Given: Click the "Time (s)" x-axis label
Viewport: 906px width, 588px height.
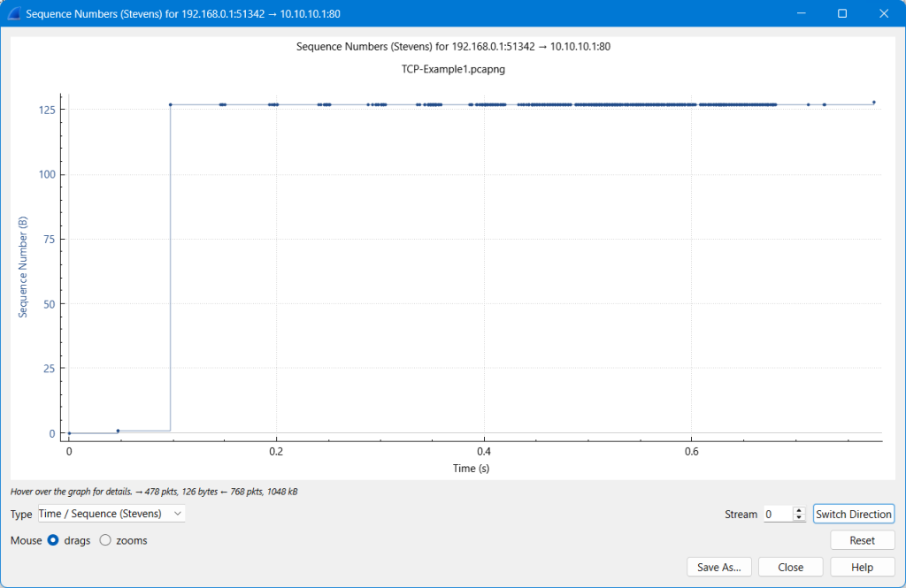Looking at the screenshot, I should point(472,469).
